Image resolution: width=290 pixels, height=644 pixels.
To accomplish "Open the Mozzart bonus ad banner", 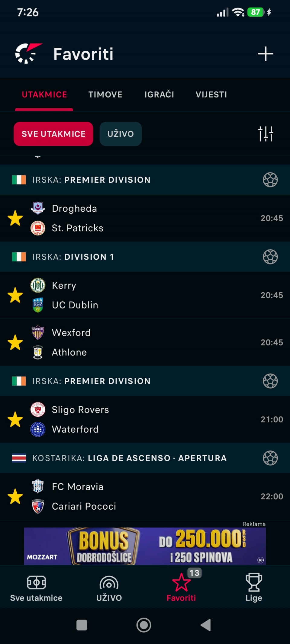I will point(145,546).
